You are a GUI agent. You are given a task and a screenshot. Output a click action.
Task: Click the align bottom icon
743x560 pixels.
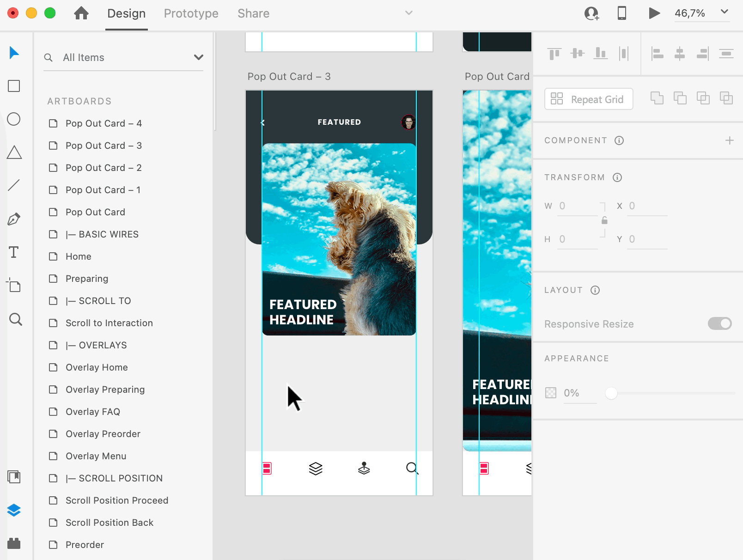[x=601, y=54]
